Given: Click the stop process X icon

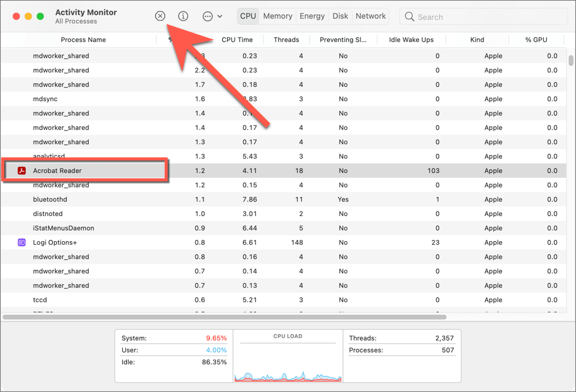Looking at the screenshot, I should pos(160,16).
